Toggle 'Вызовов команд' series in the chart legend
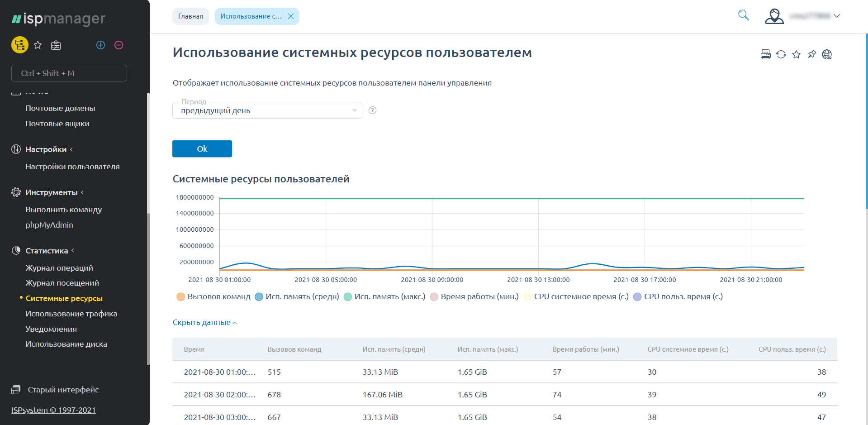 (213, 297)
